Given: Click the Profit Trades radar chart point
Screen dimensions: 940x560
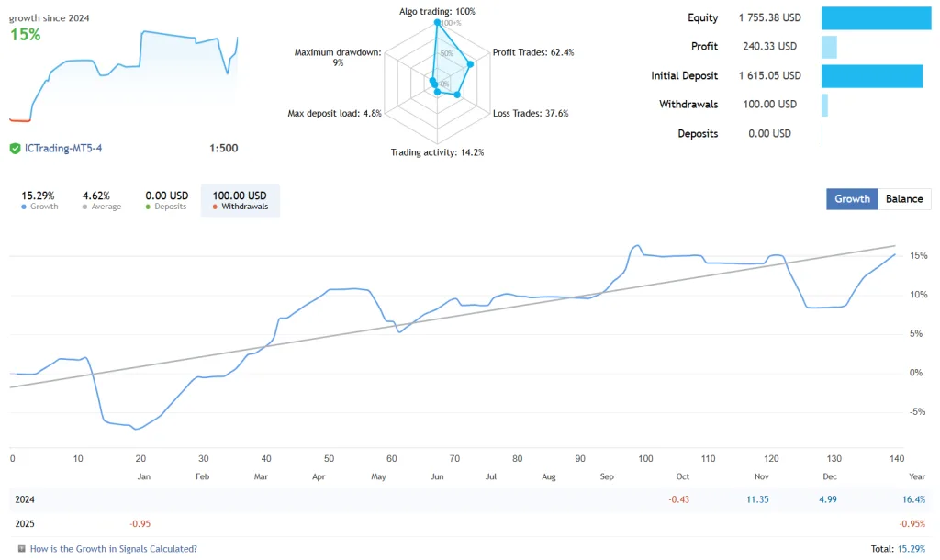Looking at the screenshot, I should click(x=471, y=63).
